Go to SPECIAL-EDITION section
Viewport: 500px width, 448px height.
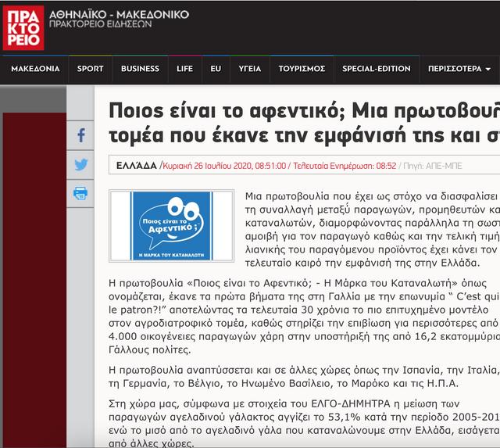377,69
